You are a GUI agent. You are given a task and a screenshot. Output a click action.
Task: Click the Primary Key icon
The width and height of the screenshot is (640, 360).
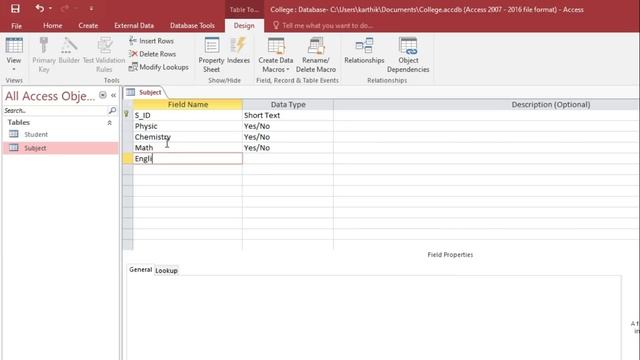click(44, 46)
